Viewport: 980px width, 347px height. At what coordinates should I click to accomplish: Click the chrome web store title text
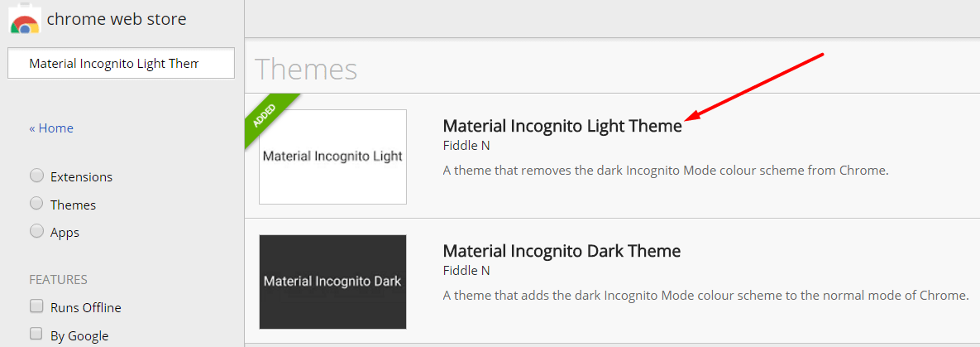pos(117,19)
